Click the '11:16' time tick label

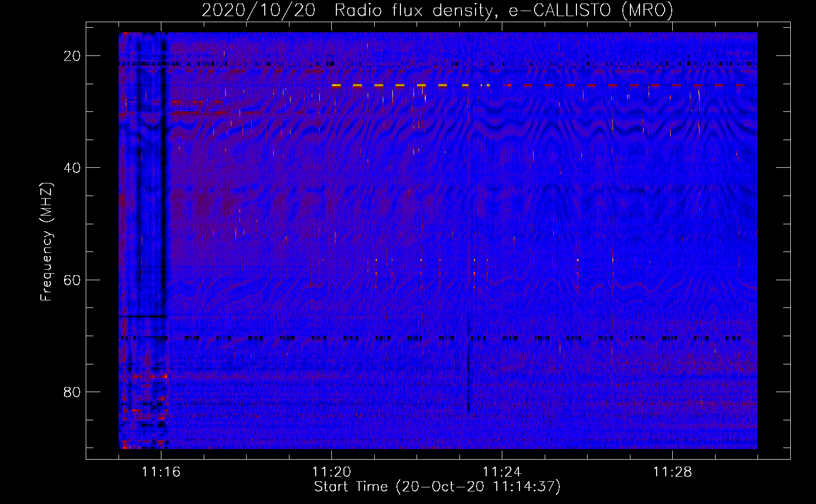pyautogui.click(x=161, y=472)
